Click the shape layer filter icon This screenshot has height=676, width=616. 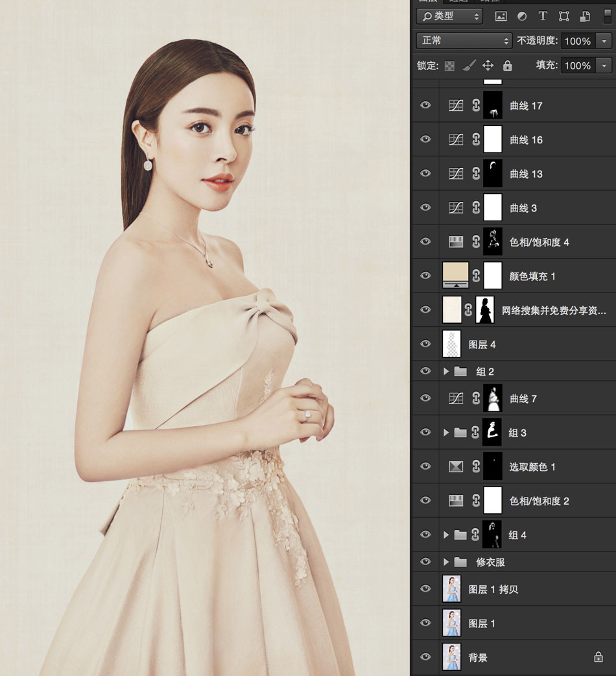coord(564,16)
